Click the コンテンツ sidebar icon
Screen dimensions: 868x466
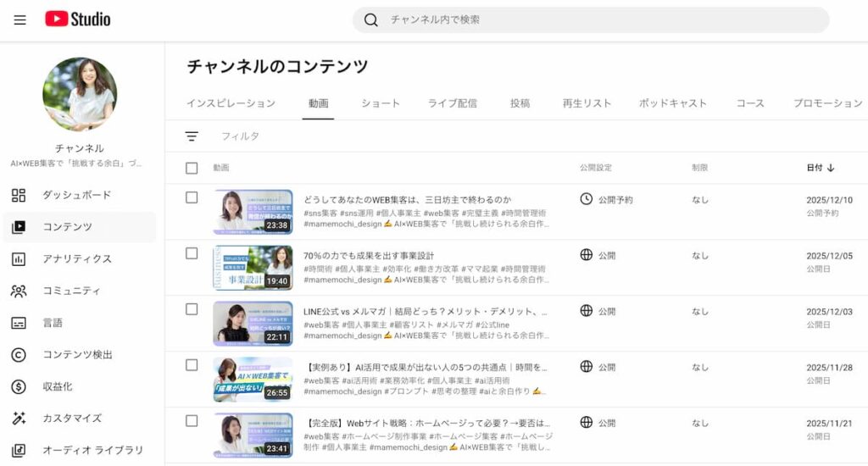pyautogui.click(x=19, y=227)
